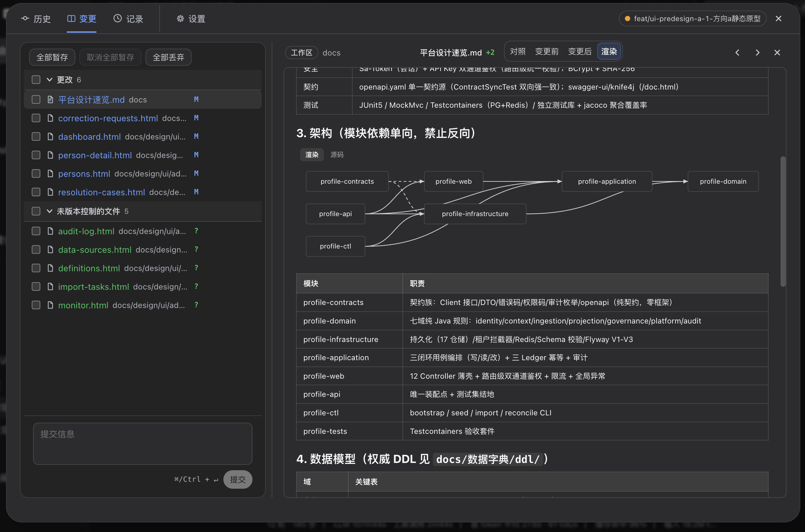805x532 pixels.
Task: Click file icon of audit-log.html
Action: pyautogui.click(x=50, y=231)
